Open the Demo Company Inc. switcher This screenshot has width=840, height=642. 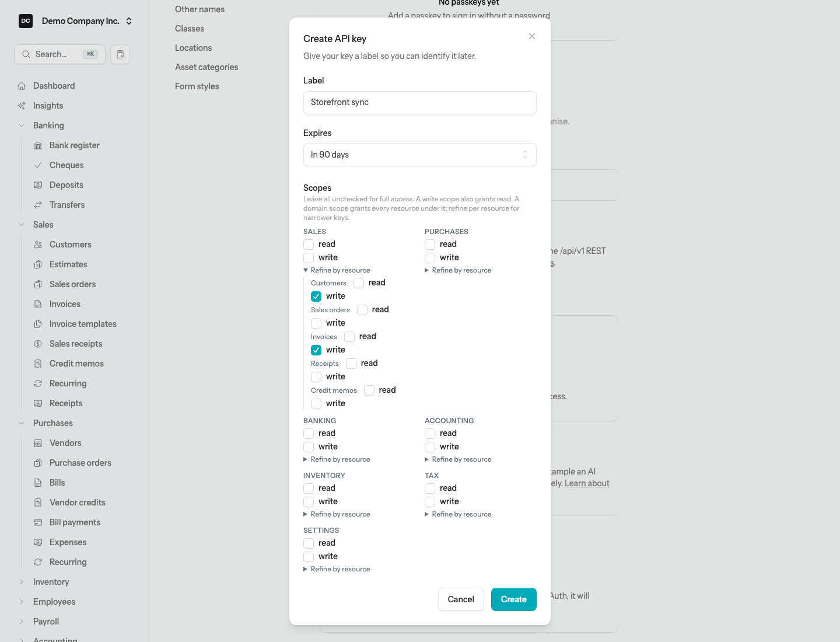click(76, 21)
